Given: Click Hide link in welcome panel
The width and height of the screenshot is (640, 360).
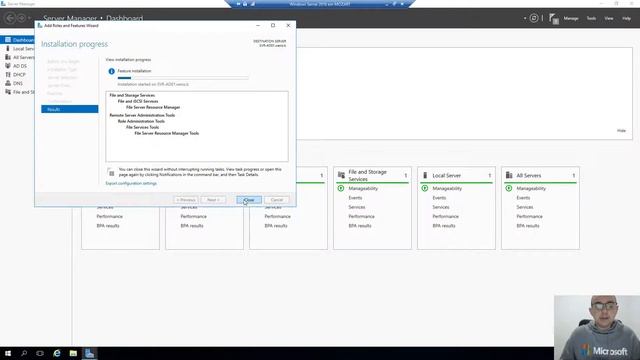Looking at the screenshot, I should click(x=621, y=131).
